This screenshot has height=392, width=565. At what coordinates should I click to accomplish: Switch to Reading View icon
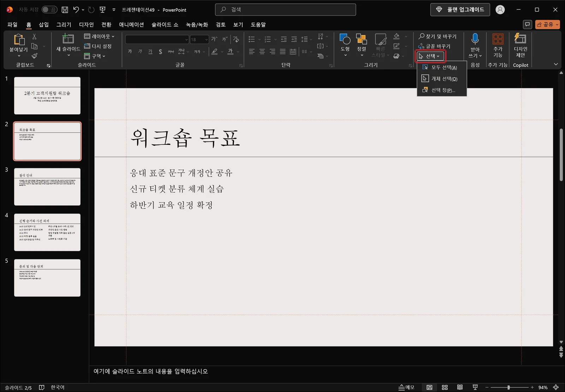[460, 387]
